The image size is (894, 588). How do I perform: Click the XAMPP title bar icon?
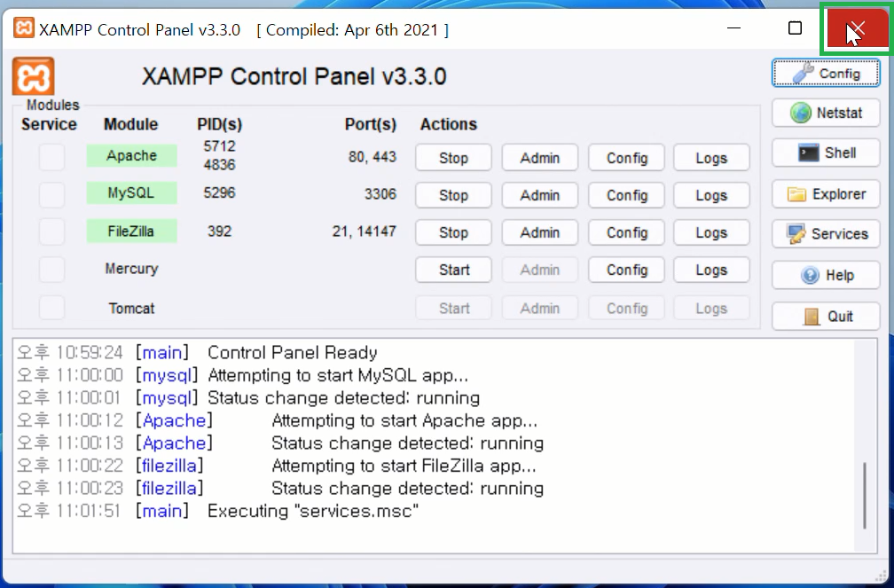[23, 27]
